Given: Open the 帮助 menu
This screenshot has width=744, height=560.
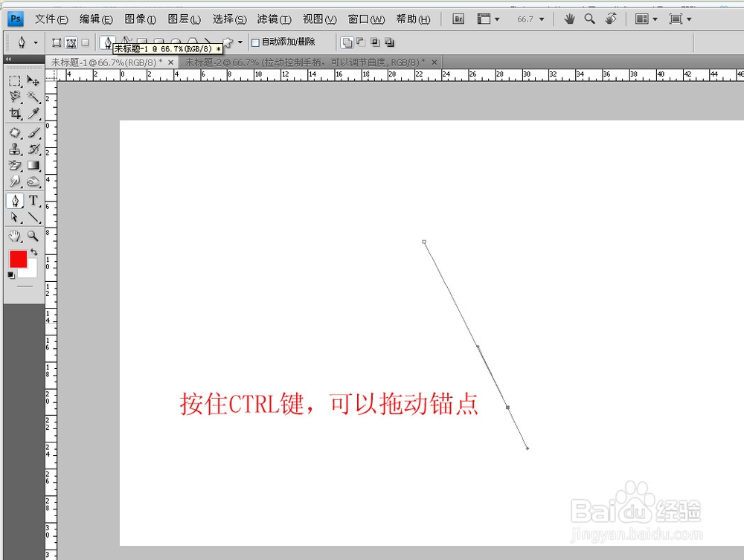Looking at the screenshot, I should point(412,19).
